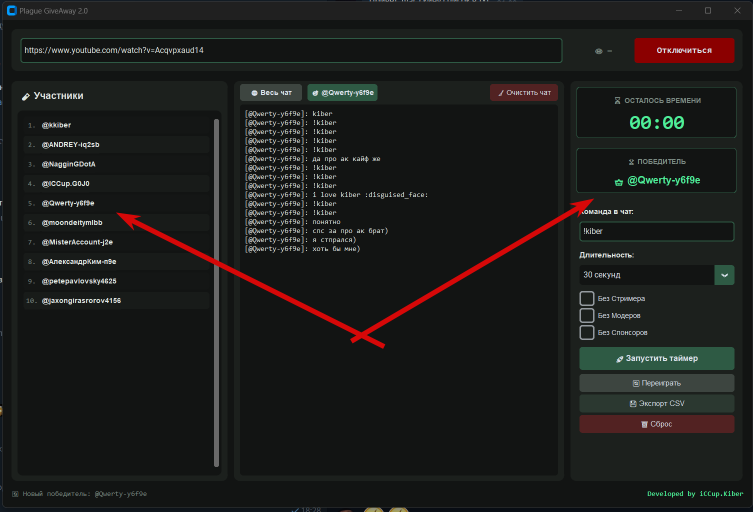Switch to the Весь чат tab

[271, 93]
